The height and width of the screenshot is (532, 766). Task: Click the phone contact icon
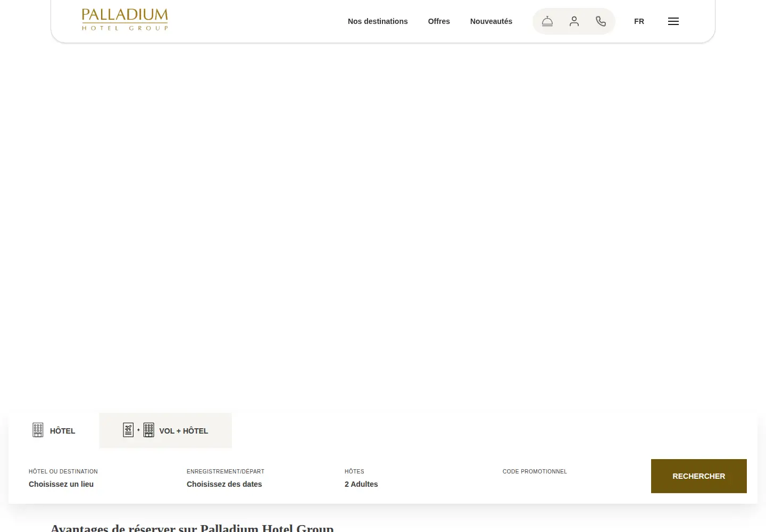[601, 21]
